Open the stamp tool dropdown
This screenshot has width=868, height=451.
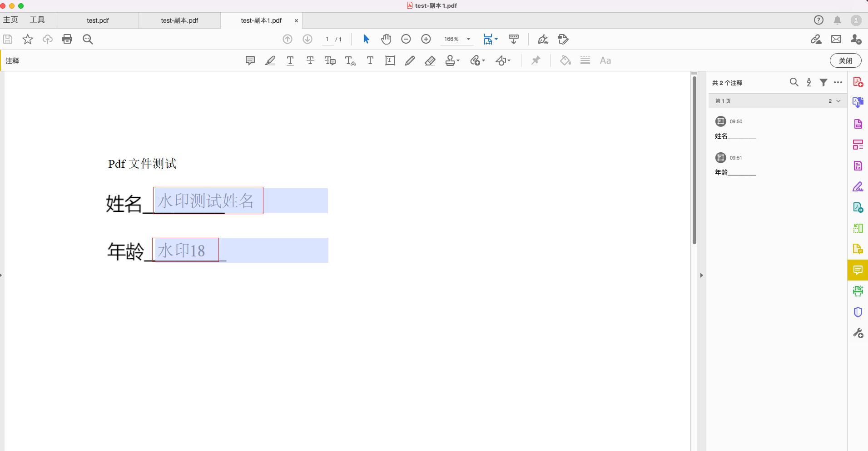[x=452, y=60]
